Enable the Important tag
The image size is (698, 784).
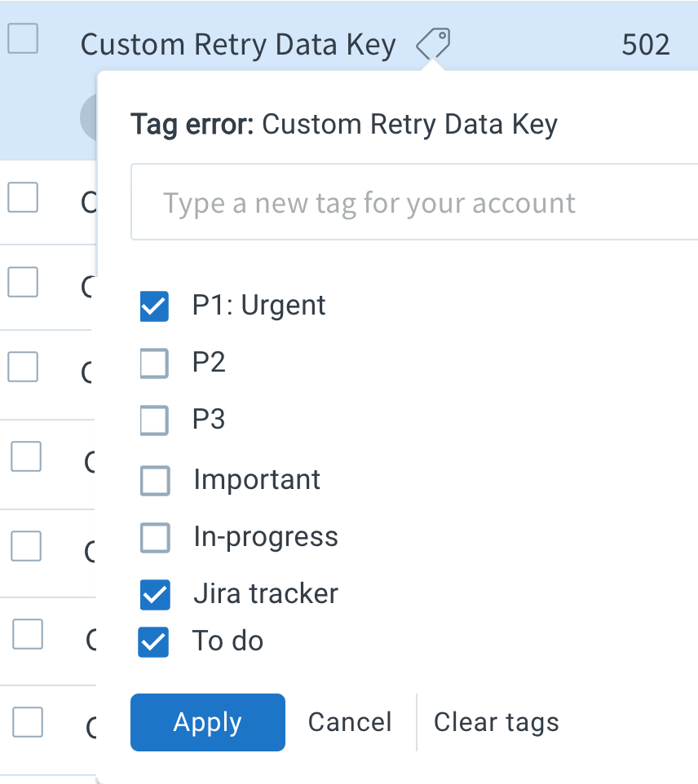point(154,480)
